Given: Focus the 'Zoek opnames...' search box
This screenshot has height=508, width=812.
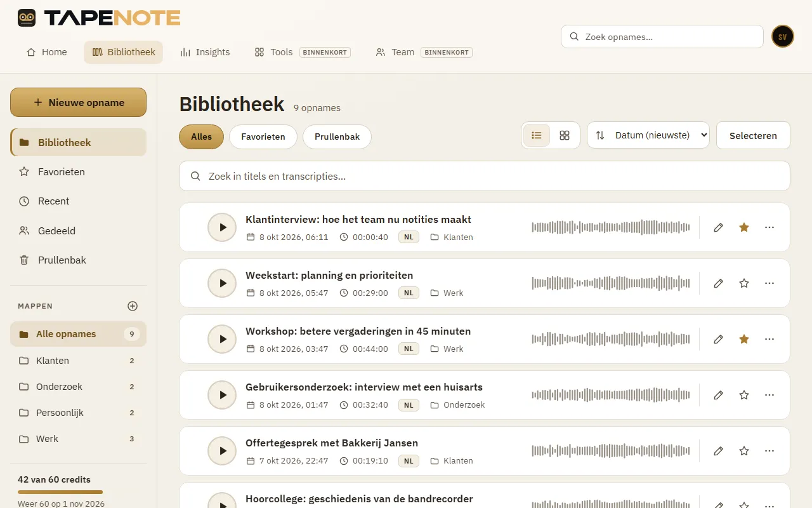Looking at the screenshot, I should 662,37.
